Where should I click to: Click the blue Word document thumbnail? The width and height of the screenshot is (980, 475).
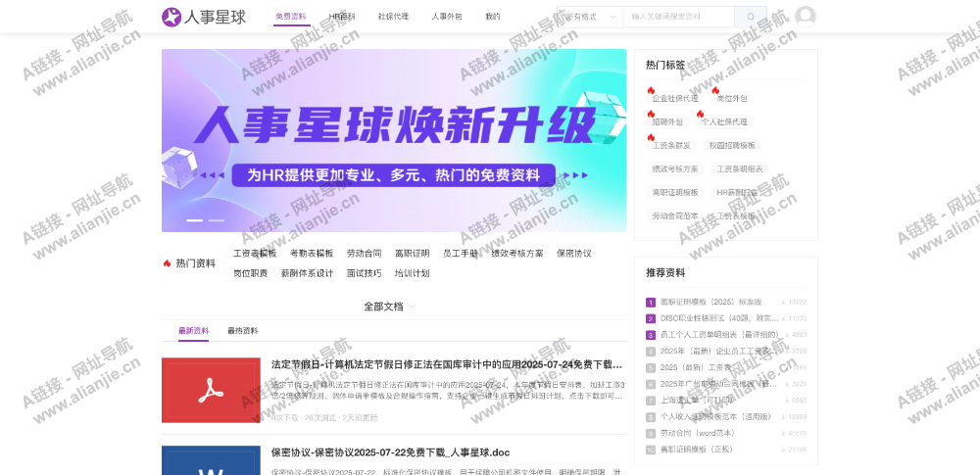[212, 460]
